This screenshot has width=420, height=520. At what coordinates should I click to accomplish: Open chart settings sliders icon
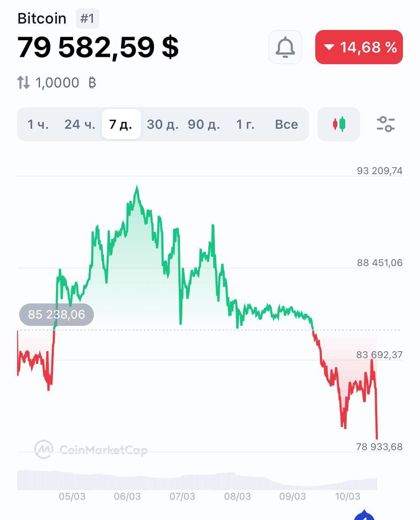(x=386, y=124)
